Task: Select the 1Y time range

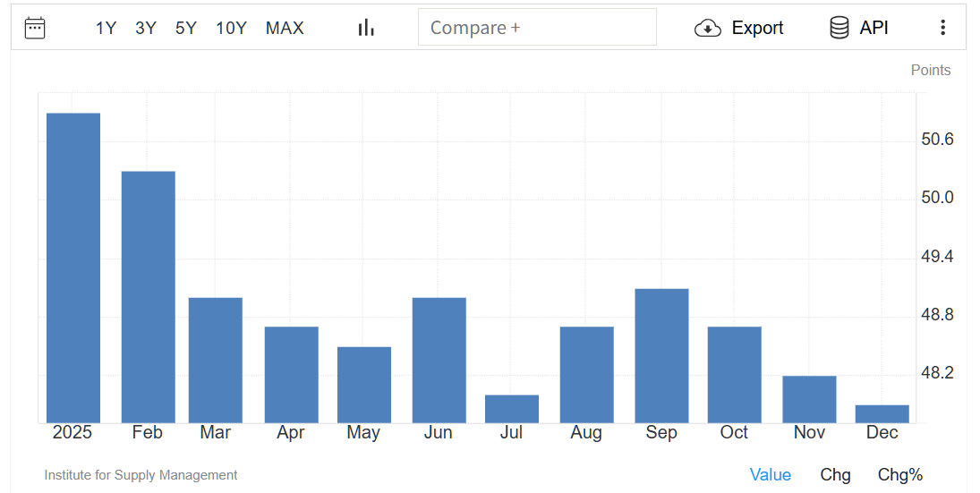Action: point(106,28)
